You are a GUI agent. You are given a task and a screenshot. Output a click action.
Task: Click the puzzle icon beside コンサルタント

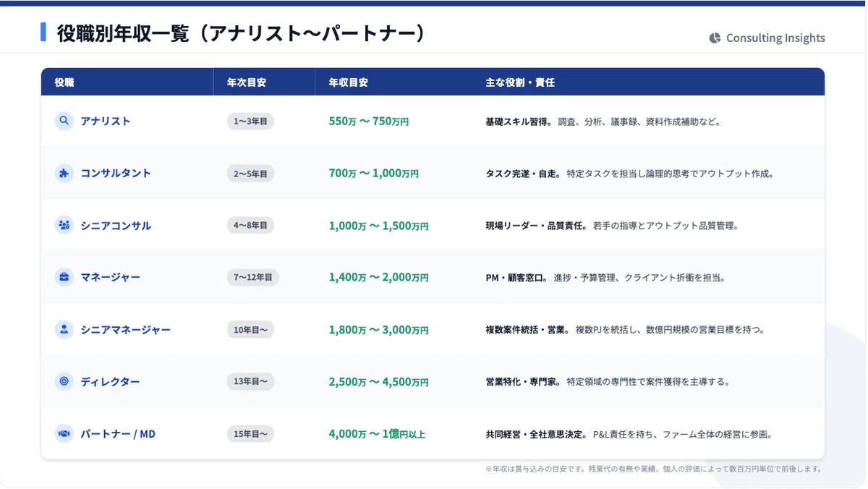click(x=64, y=173)
